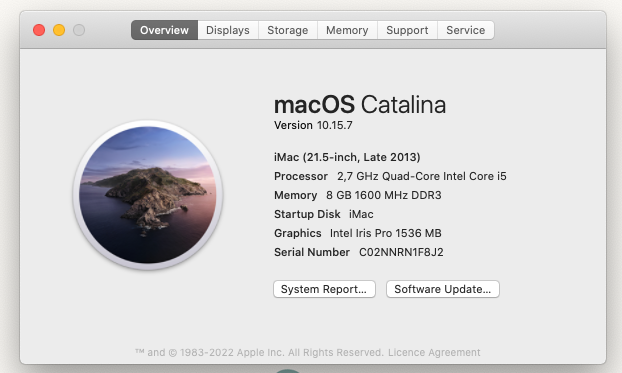The height and width of the screenshot is (373, 622).
Task: Close the About This Mac window
Action: click(39, 30)
